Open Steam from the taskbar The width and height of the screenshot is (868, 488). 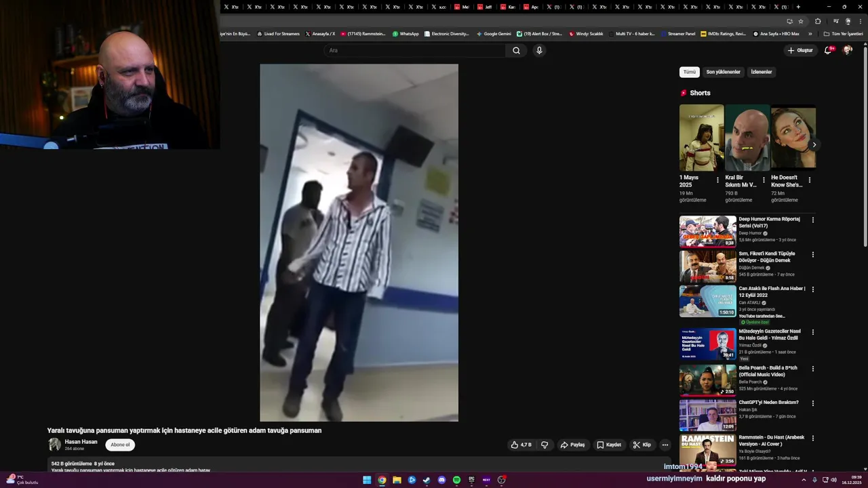427,480
